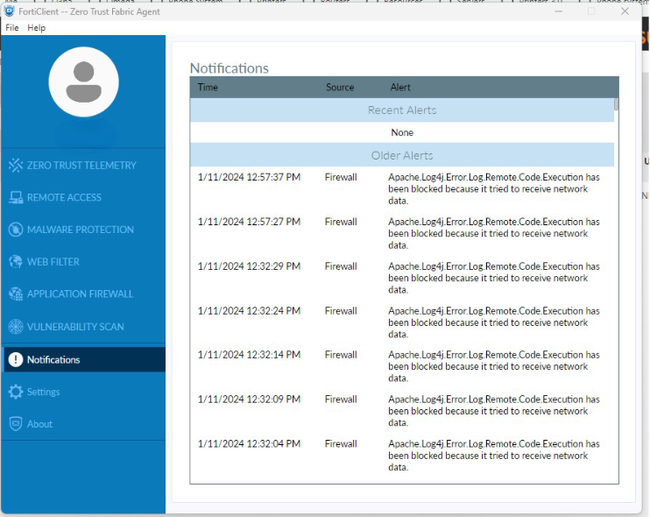Click the Application Firewall icon
The width and height of the screenshot is (650, 517).
[x=16, y=294]
